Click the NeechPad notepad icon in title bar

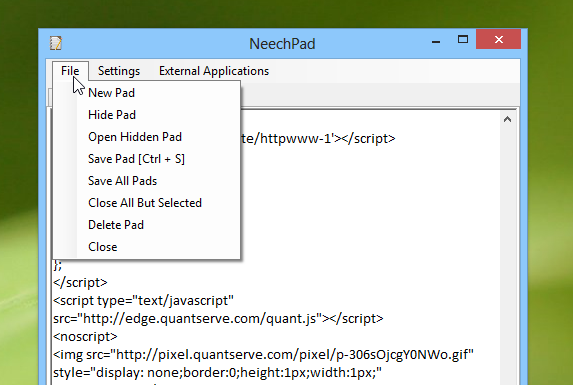pyautogui.click(x=56, y=43)
